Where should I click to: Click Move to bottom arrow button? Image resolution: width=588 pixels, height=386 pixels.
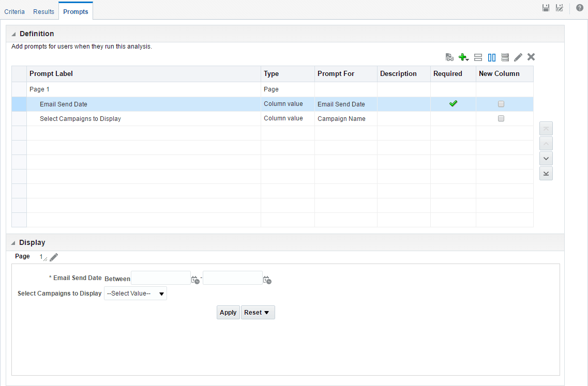pos(546,174)
